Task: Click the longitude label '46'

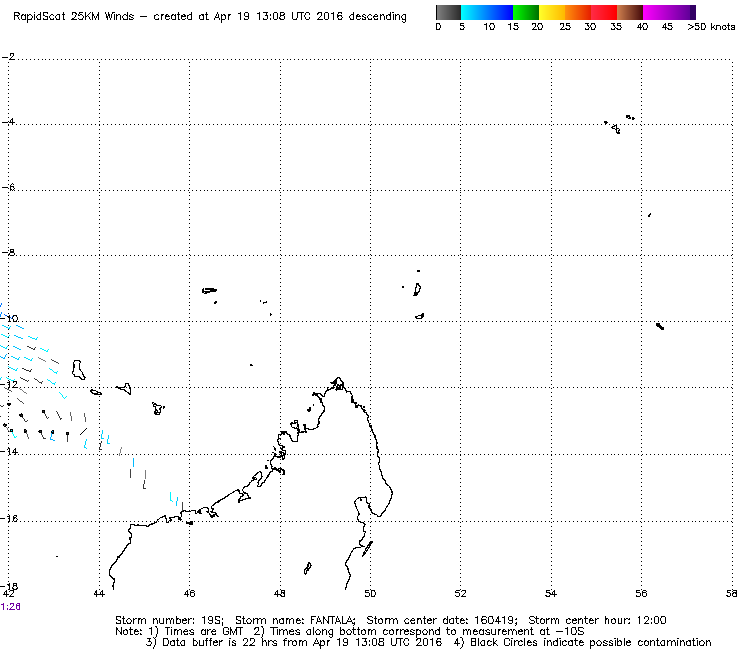Action: [189, 593]
